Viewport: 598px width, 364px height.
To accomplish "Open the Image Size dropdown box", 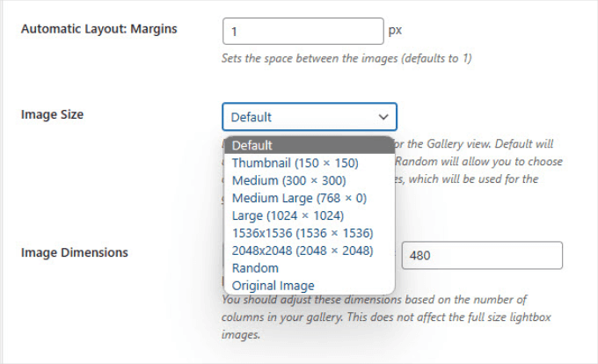I will 299,117.
